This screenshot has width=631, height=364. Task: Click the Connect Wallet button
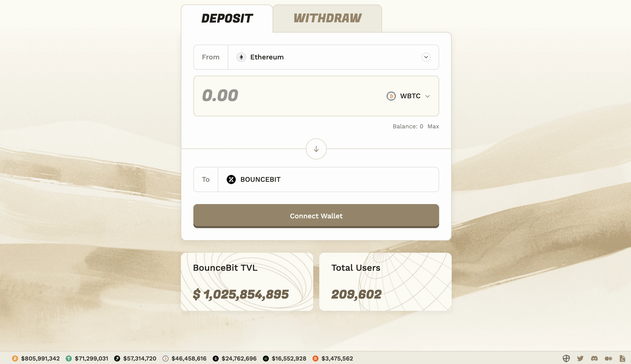tap(316, 216)
